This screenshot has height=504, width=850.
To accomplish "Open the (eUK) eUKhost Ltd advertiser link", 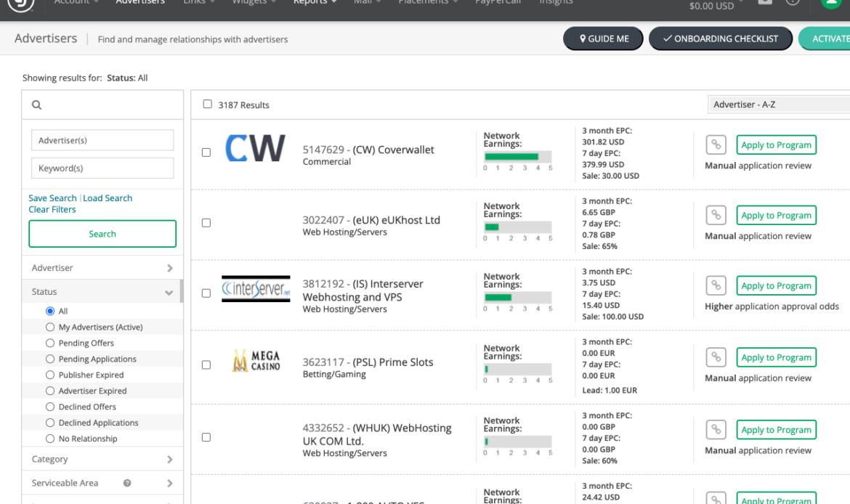I will click(396, 220).
